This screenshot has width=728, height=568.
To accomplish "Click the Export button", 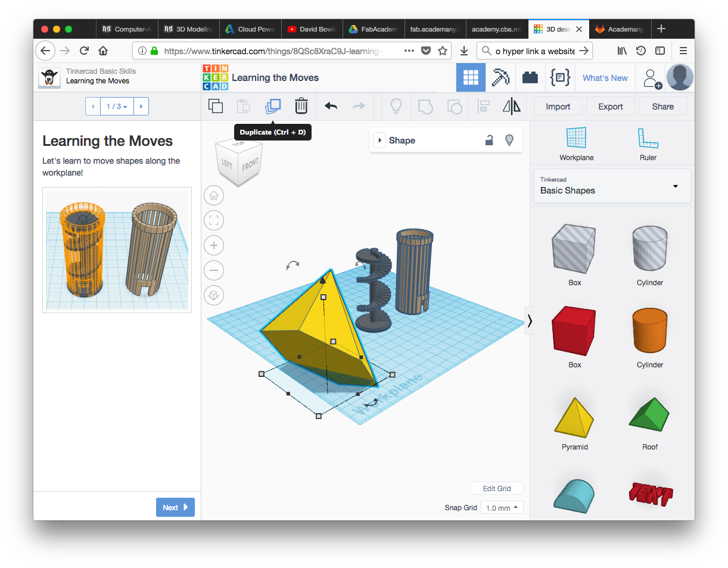I will point(611,107).
